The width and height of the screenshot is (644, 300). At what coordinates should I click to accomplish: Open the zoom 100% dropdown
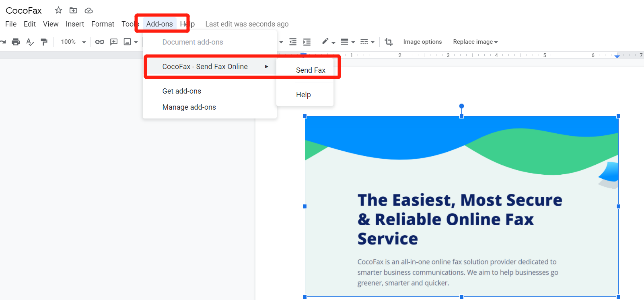[x=73, y=42]
